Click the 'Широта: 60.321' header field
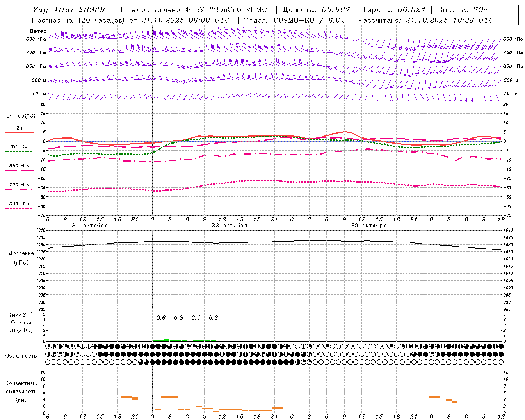The width and height of the screenshot is (525, 420). (x=393, y=10)
